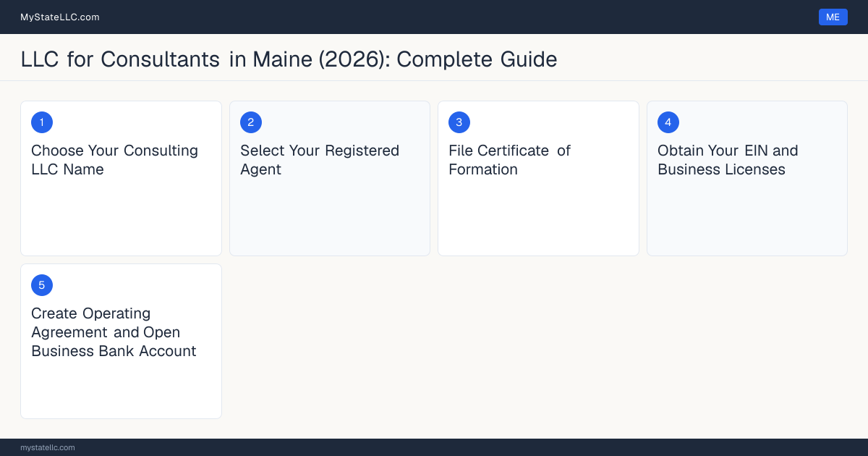Select step 3 number badge
This screenshot has width=868, height=456.
tap(459, 122)
